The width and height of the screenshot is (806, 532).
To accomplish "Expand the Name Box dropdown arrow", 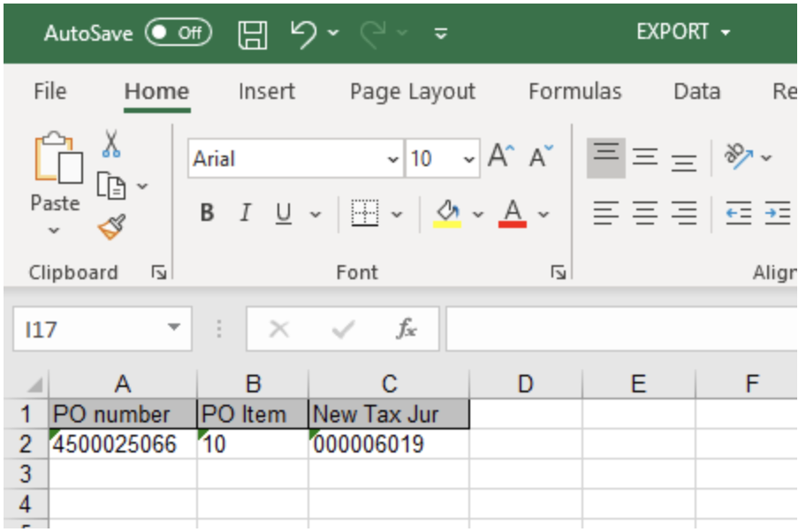I will 173,330.
